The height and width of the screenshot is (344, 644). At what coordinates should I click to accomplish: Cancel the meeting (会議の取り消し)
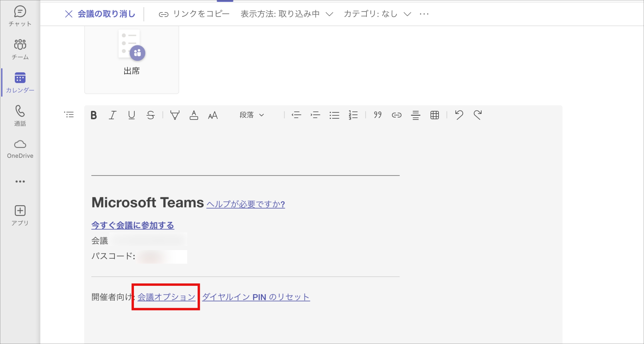click(100, 14)
